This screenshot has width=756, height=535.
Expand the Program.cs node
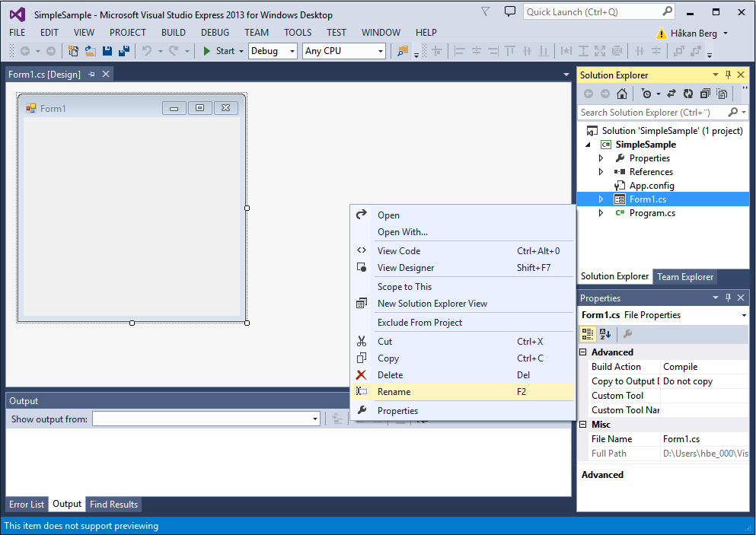point(601,212)
